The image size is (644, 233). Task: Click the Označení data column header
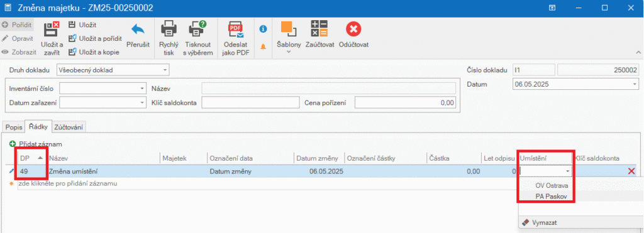click(250, 158)
